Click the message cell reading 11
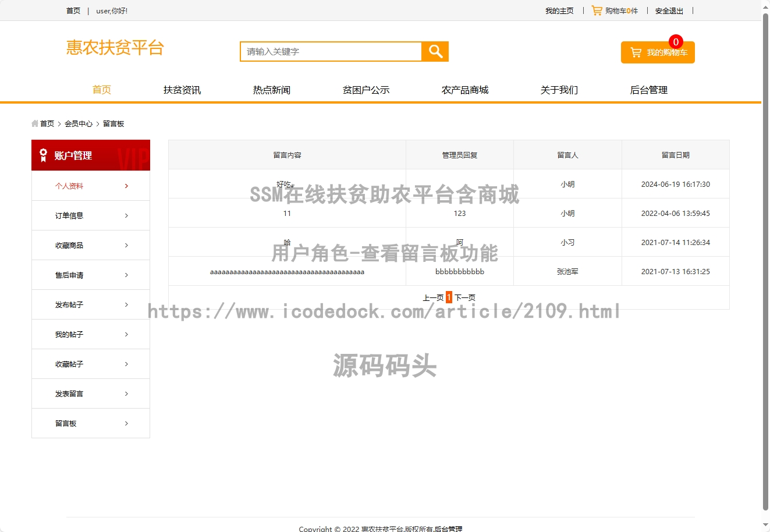The image size is (770, 532). point(287,213)
